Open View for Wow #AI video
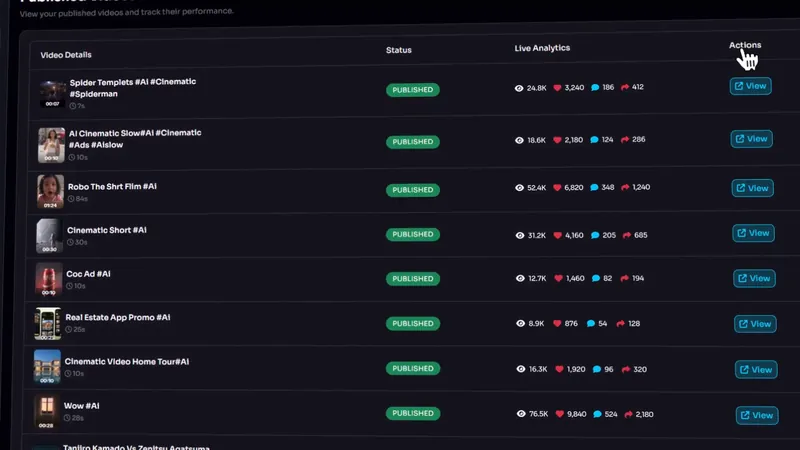The image size is (800, 450). 757,415
